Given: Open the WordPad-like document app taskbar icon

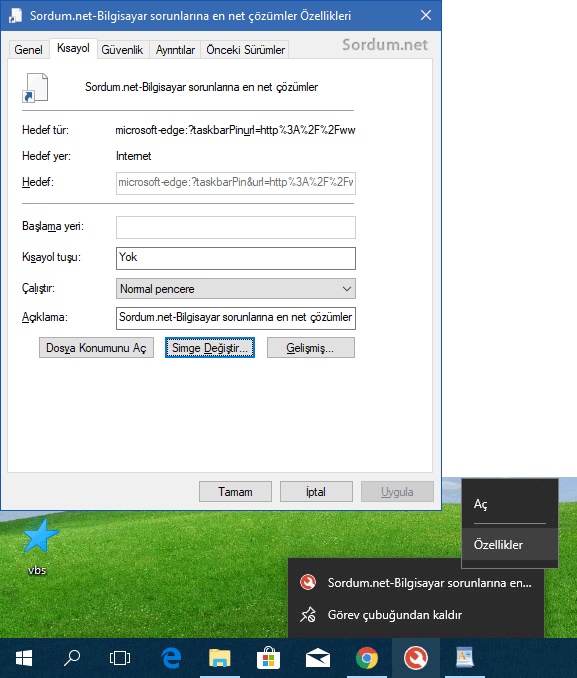Looking at the screenshot, I should pos(465,658).
